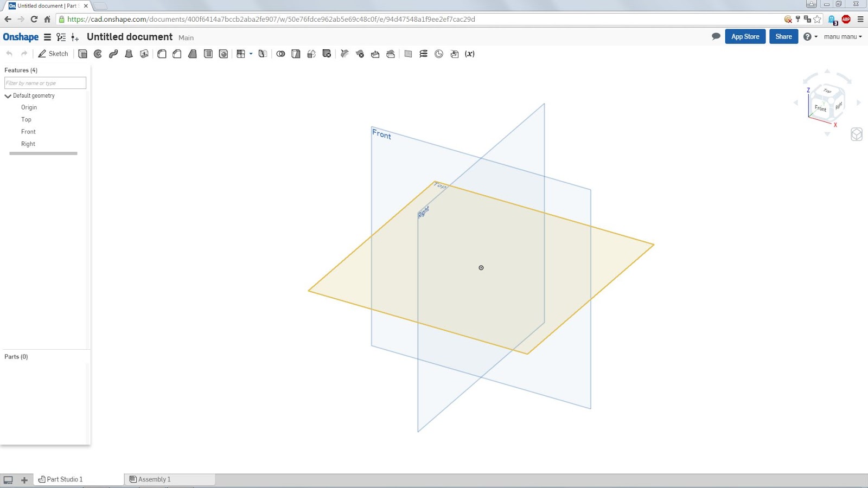Click the Features panel scrollbar

coord(43,153)
